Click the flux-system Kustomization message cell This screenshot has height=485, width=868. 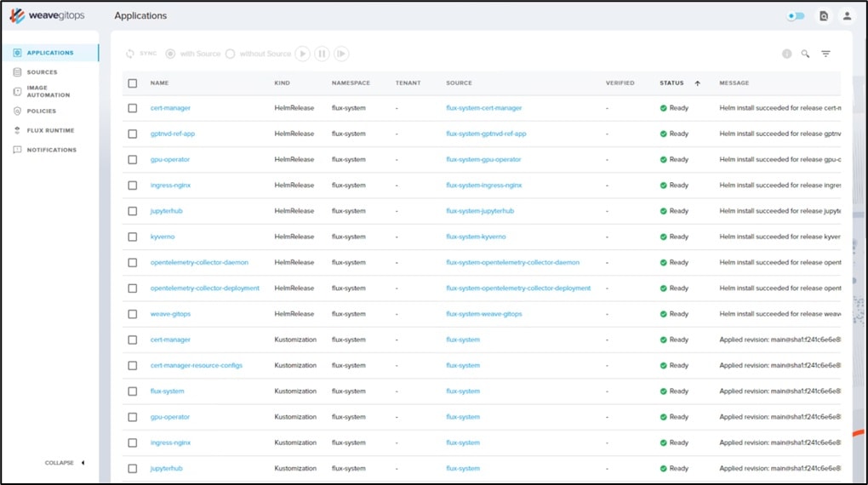[780, 391]
